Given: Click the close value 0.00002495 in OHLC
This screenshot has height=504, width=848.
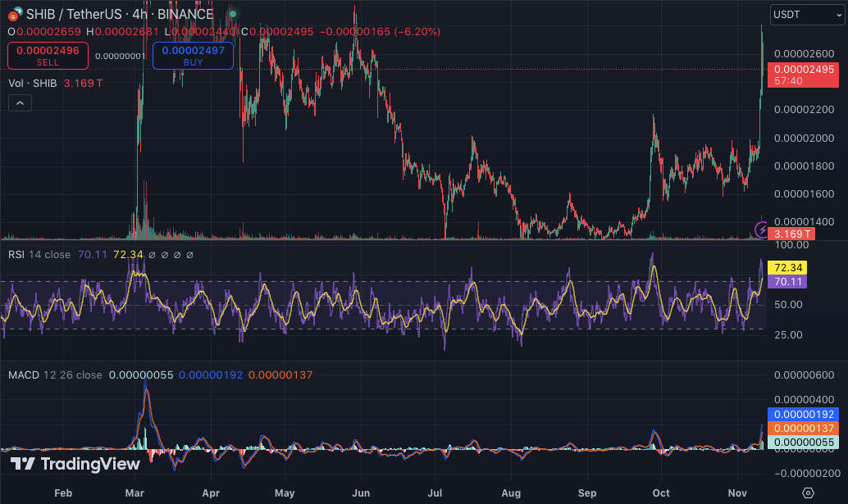Looking at the screenshot, I should [x=281, y=32].
